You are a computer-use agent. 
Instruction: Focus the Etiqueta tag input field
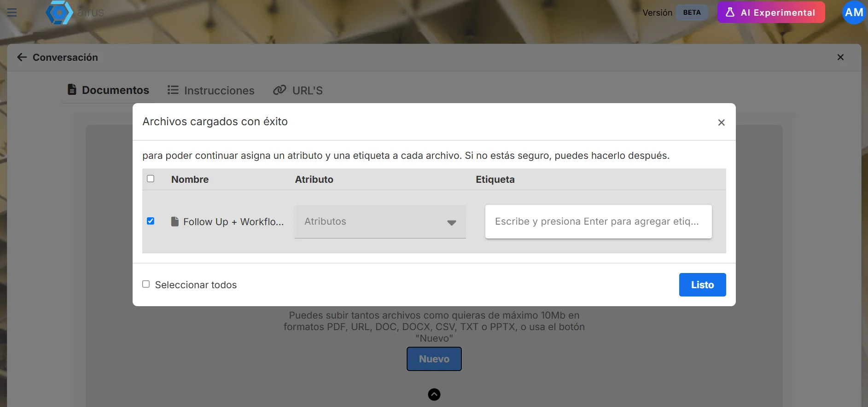click(598, 221)
